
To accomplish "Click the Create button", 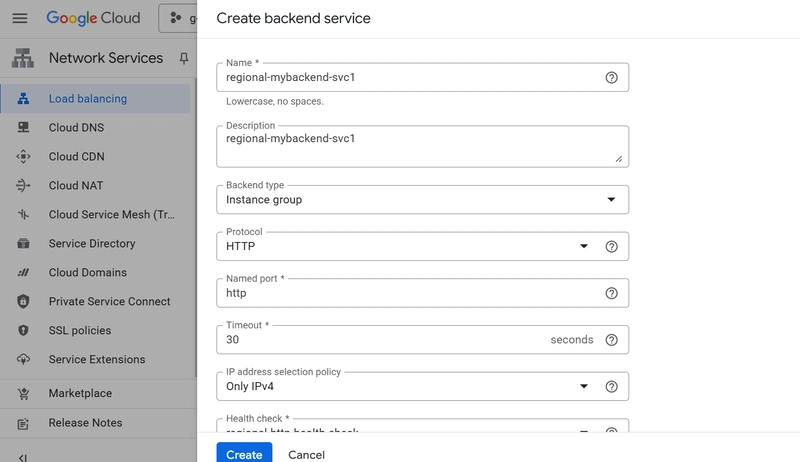I will pos(244,454).
